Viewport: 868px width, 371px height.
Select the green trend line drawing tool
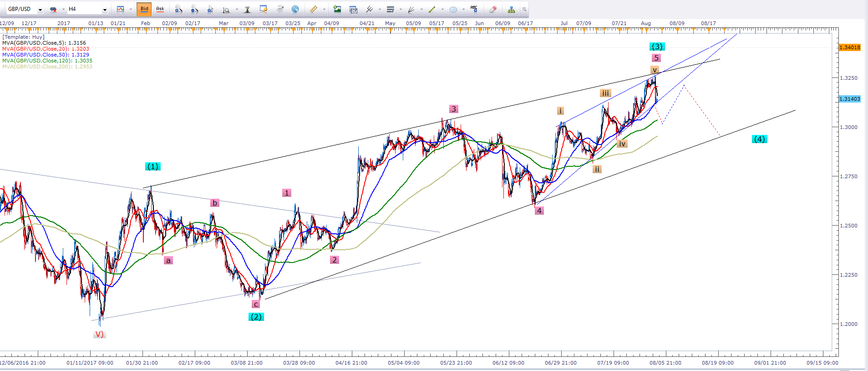click(x=431, y=9)
